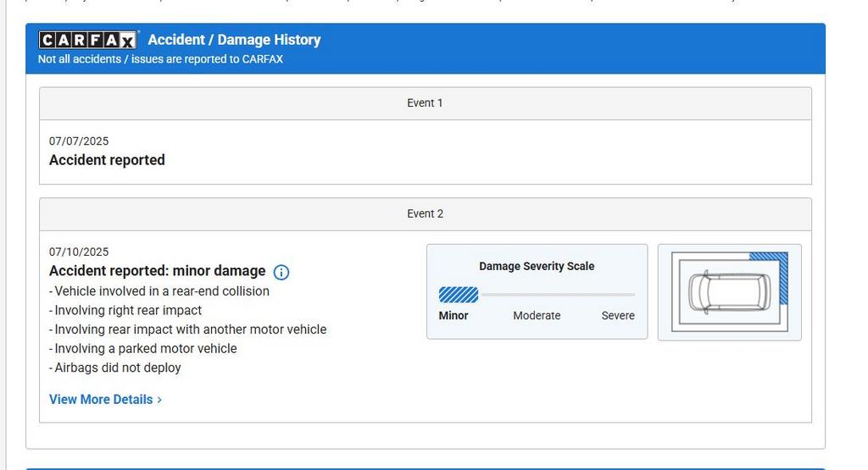Select the Event 2 header
868x470 pixels.
pos(426,214)
